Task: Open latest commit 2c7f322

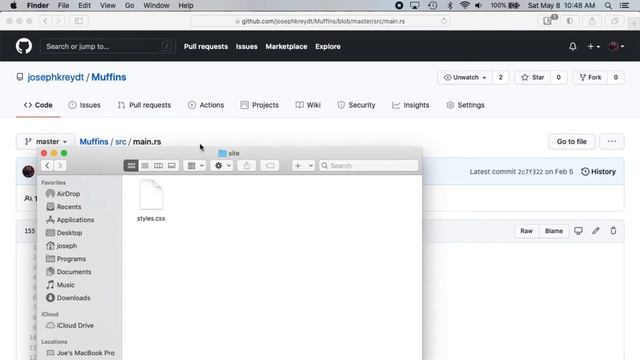Action: [x=530, y=171]
